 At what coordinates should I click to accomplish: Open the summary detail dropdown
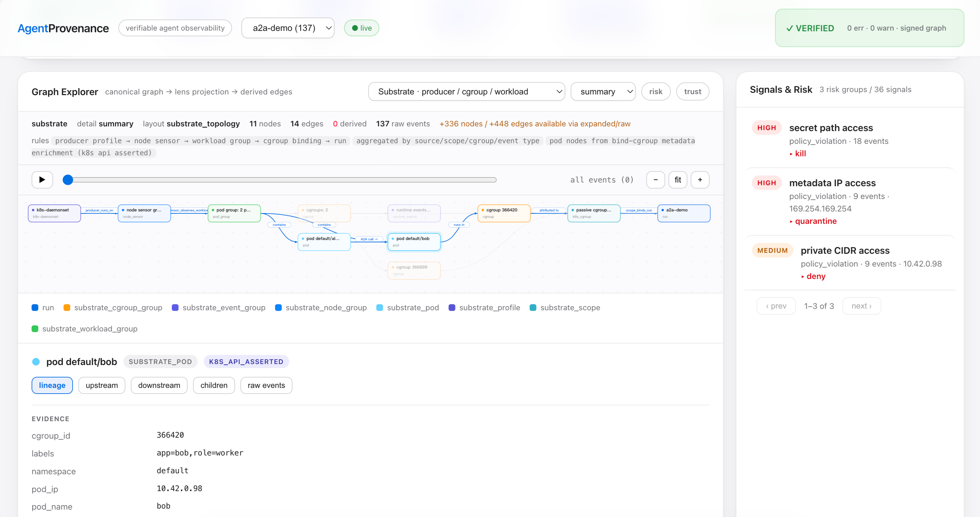pos(603,92)
